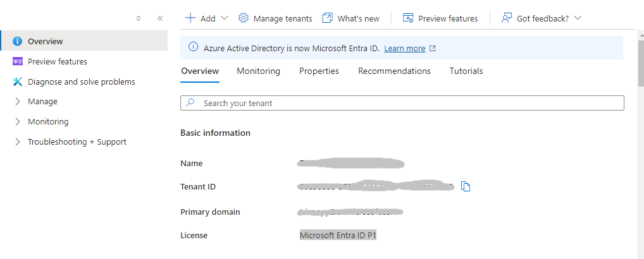This screenshot has width=644, height=259.
Task: Click the What's new external link icon
Action: pyautogui.click(x=327, y=18)
